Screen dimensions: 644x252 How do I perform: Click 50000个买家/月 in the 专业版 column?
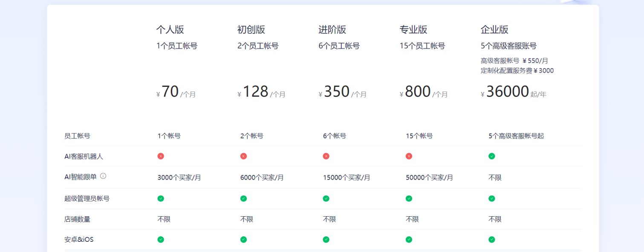coord(429,178)
